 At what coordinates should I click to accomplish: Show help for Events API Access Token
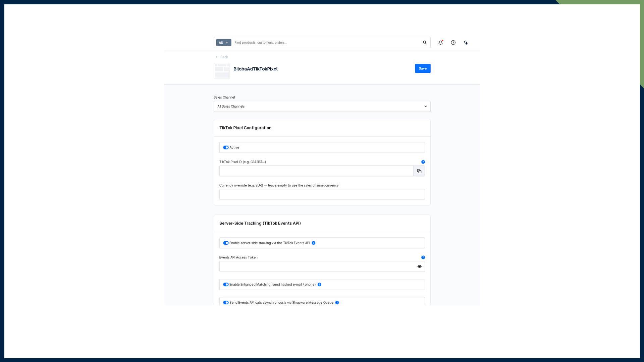coord(423,257)
